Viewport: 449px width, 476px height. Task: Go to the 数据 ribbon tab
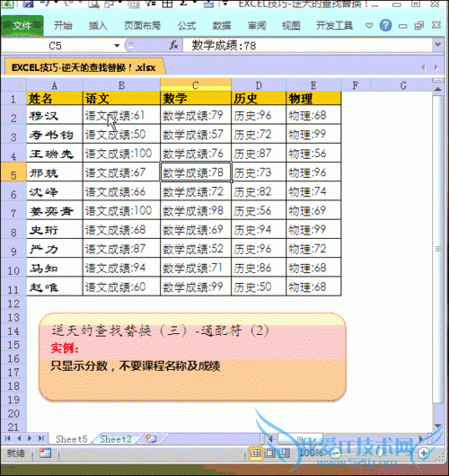click(222, 25)
